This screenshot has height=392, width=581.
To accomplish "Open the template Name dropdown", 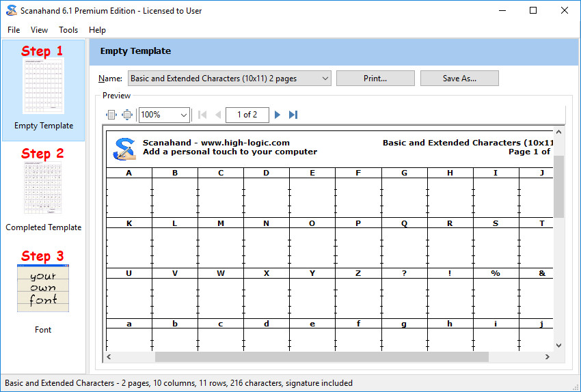I will pos(230,79).
